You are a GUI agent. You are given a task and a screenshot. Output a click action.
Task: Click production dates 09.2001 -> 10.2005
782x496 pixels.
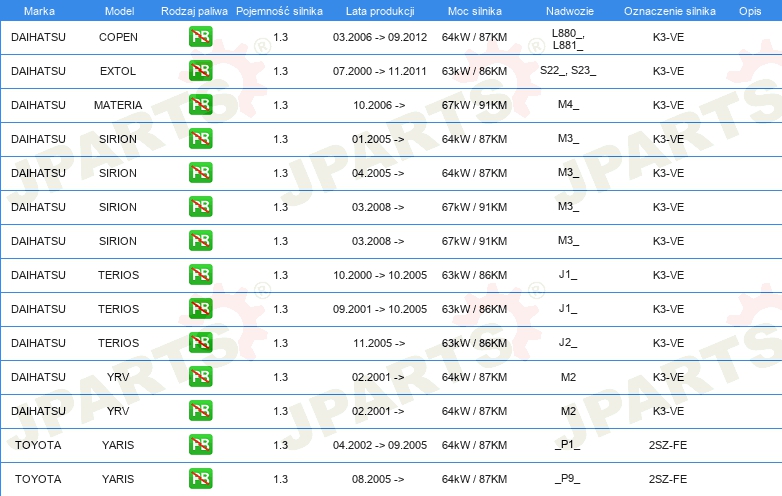click(x=380, y=309)
